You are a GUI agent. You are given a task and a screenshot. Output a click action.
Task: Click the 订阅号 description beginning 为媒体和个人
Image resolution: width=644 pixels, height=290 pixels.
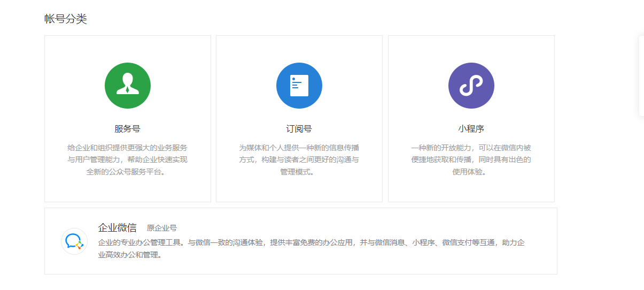point(299,159)
